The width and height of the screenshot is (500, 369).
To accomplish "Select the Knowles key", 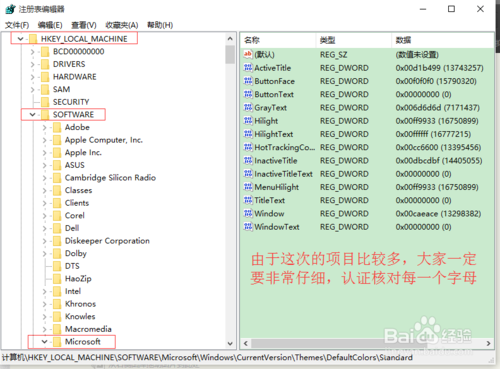I will point(80,316).
